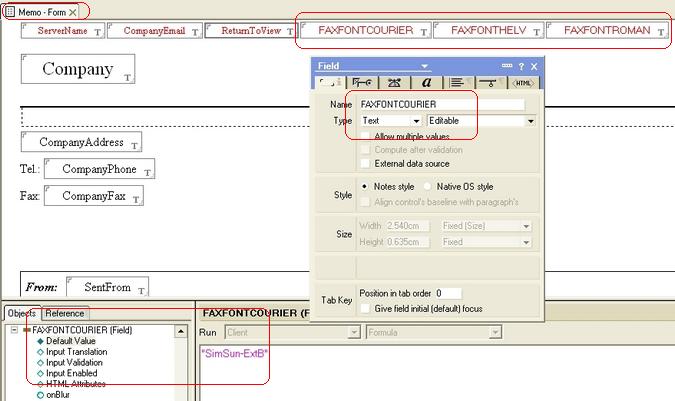Enable External data source checkbox
Screen dimensions: 675x401
(x=365, y=163)
